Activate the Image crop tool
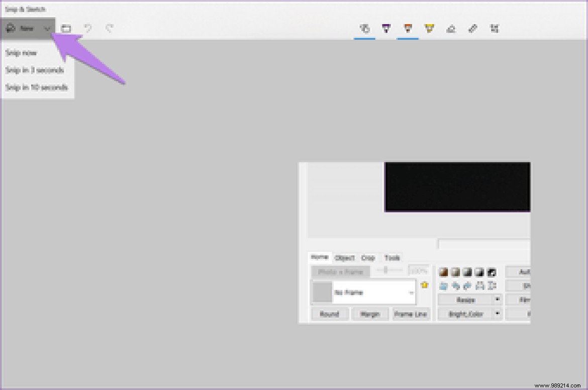This screenshot has height=390, width=588. click(494, 29)
